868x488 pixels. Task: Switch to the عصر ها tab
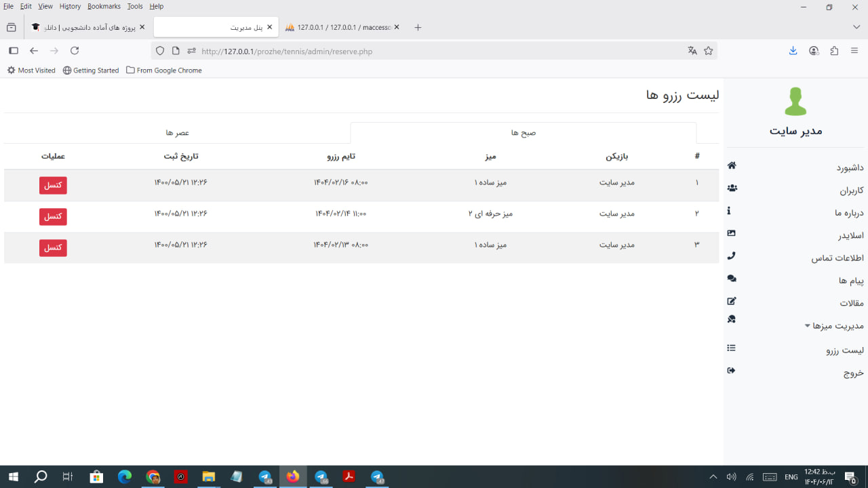pos(177,133)
